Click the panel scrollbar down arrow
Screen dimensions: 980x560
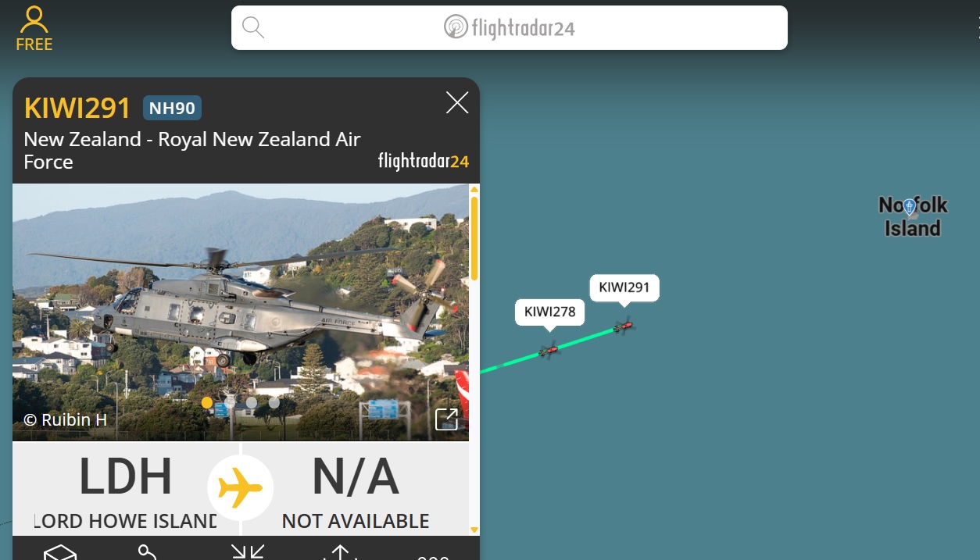474,530
